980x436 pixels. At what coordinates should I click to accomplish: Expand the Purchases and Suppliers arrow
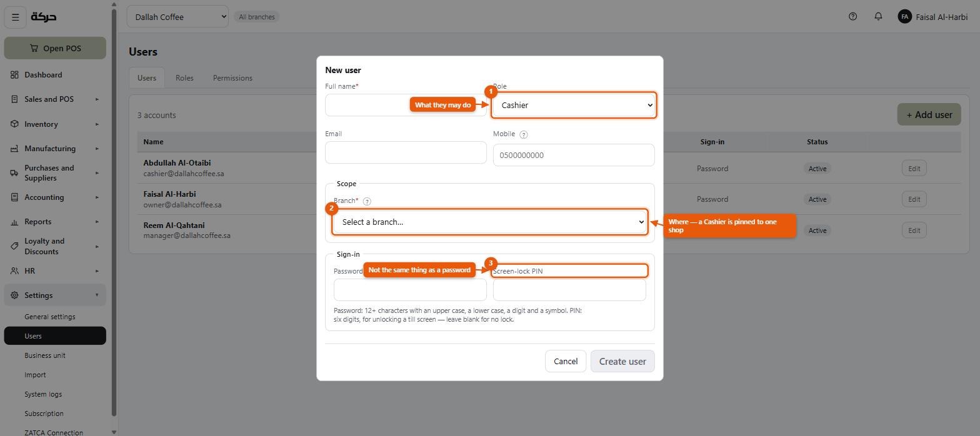click(x=97, y=173)
